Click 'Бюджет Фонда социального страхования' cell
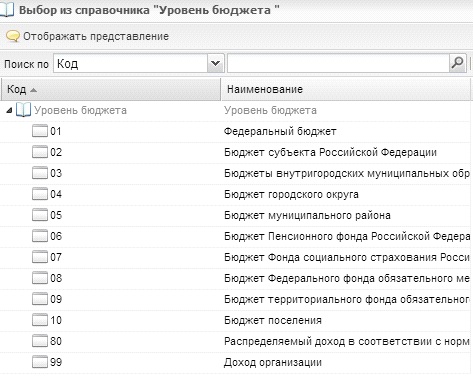Screen dimensions: 473x377 (347, 257)
